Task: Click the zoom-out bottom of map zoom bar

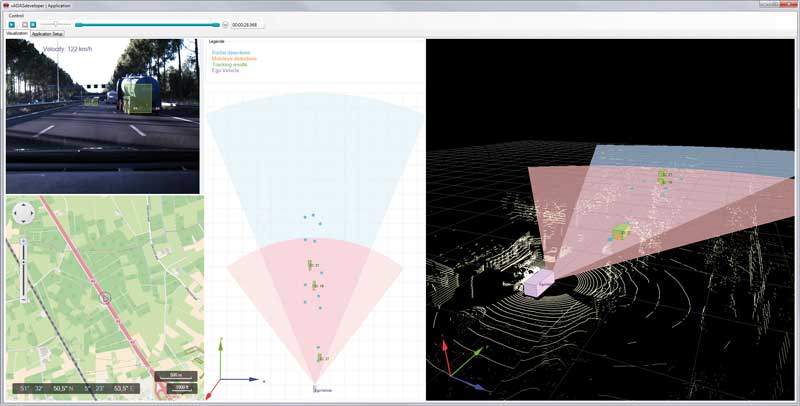Action: tap(22, 300)
